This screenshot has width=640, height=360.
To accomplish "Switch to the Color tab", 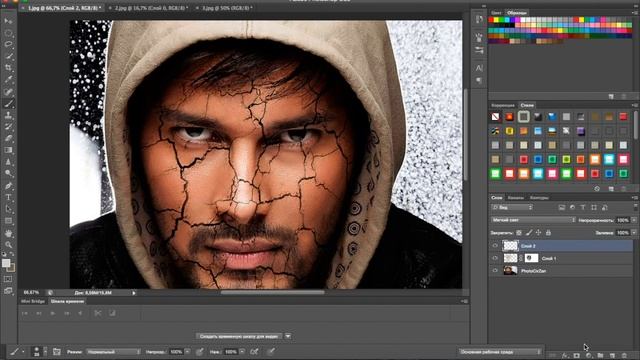I will coord(496,13).
